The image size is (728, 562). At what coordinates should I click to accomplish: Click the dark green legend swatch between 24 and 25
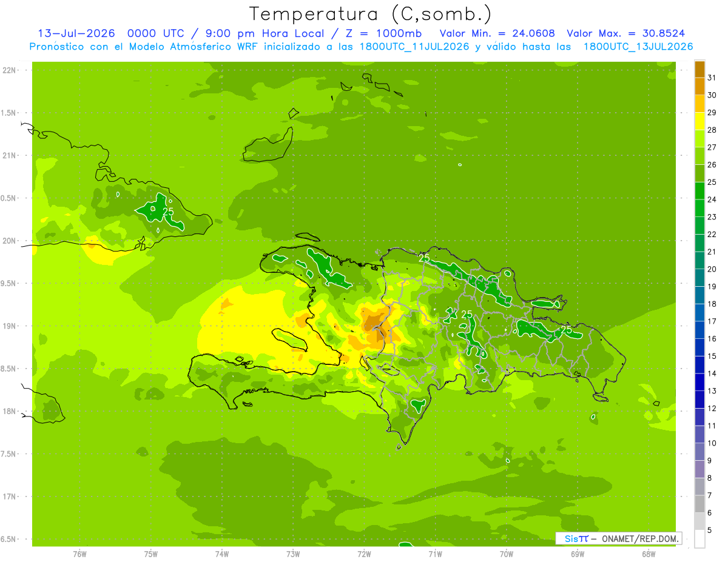tap(699, 191)
